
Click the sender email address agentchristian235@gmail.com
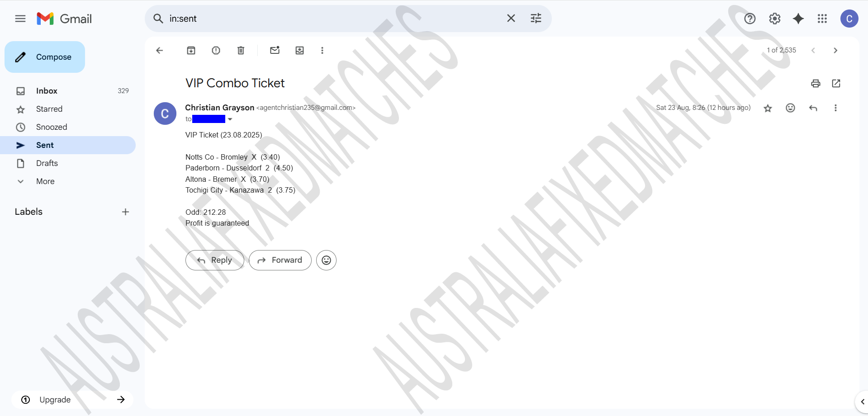point(306,108)
